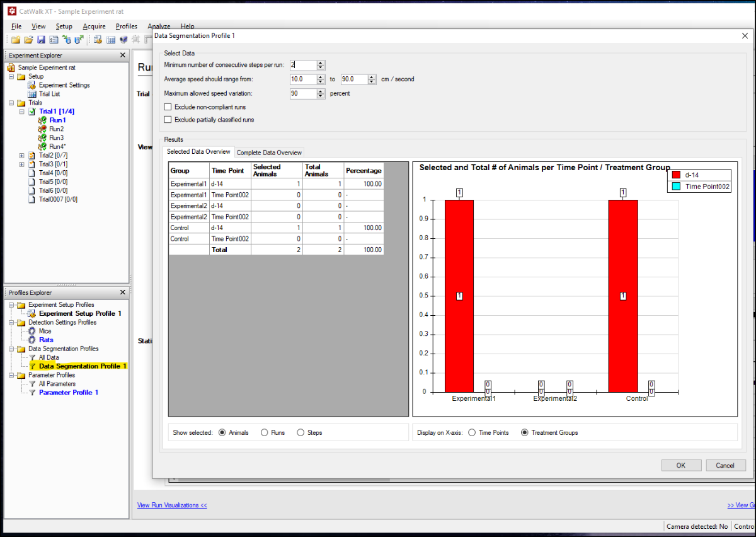Select Run3 in the Trial1 branch
This screenshot has width=756, height=537.
[x=56, y=137]
